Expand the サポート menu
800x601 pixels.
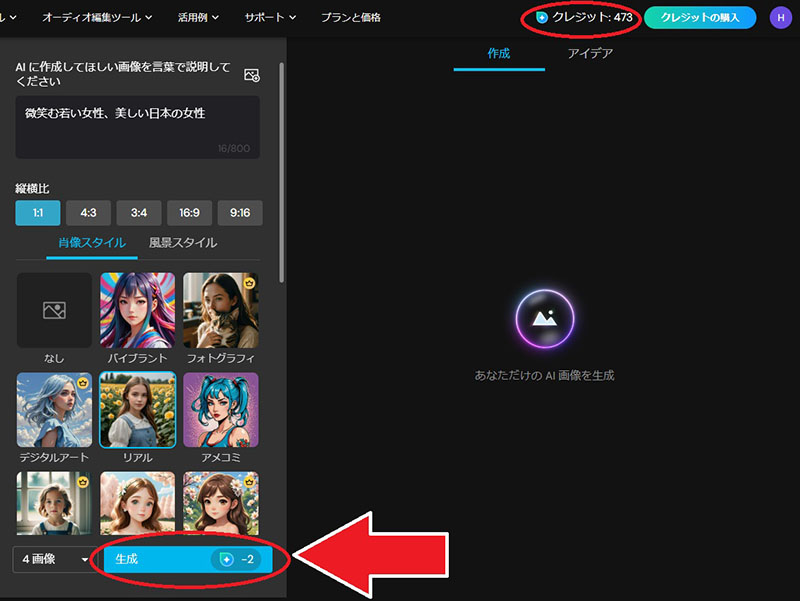pyautogui.click(x=270, y=18)
